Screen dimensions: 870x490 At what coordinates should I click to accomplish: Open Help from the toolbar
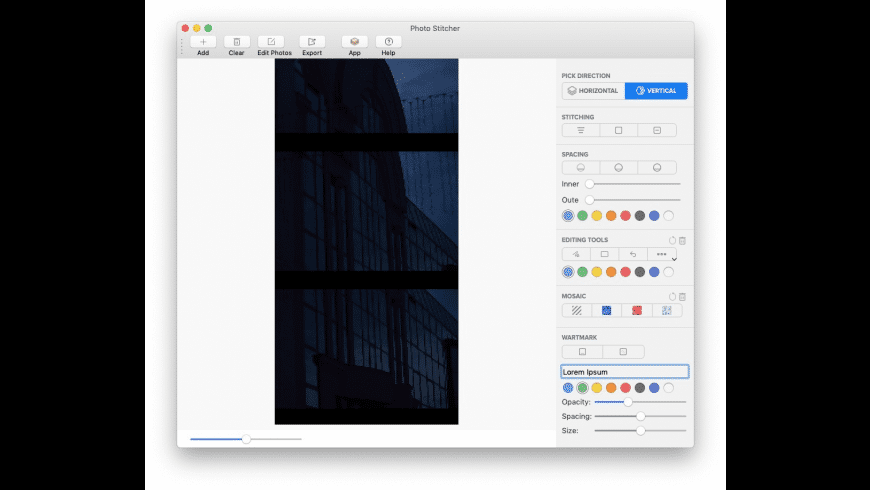click(388, 41)
